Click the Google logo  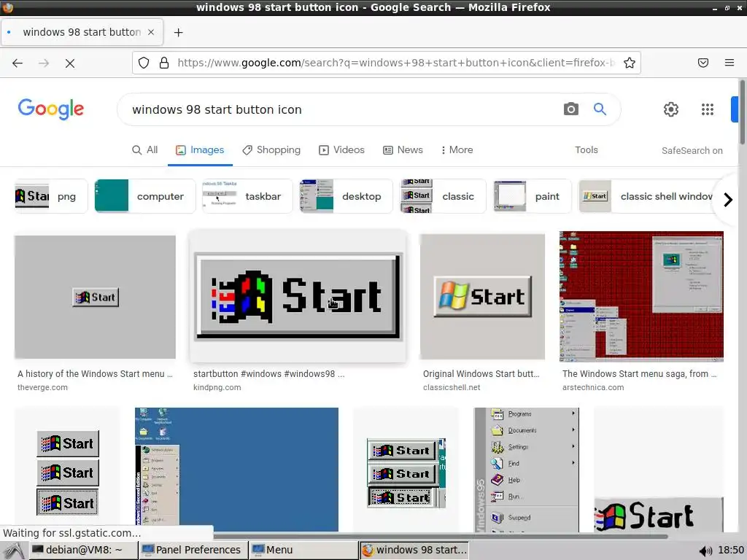coord(51,109)
